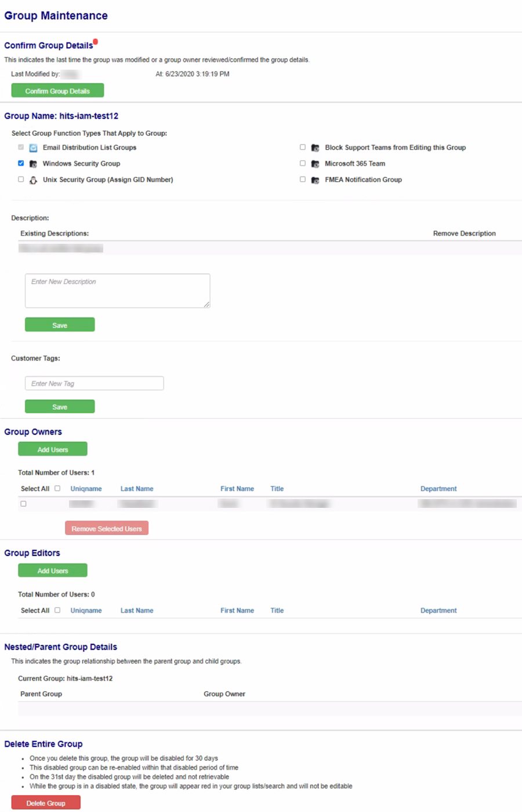Image resolution: width=522 pixels, height=812 pixels.
Task: Click the Block Support Teams icon
Action: tap(315, 148)
